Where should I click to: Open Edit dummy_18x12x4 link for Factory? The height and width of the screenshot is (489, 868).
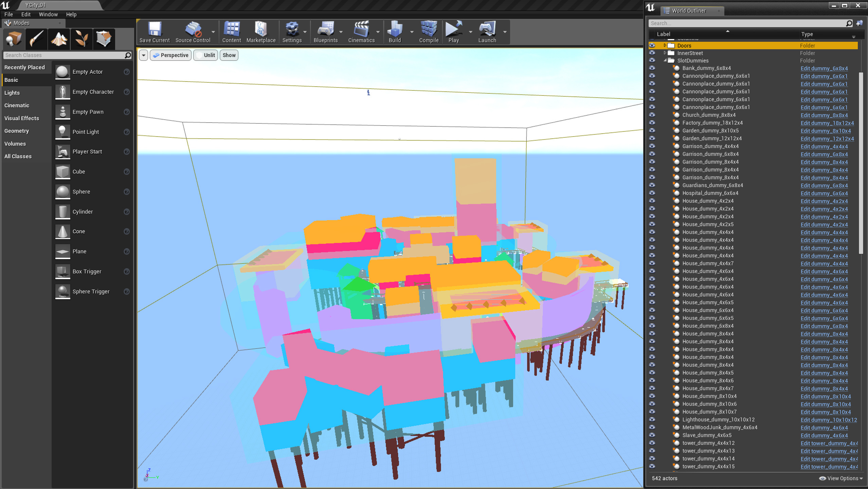point(827,123)
